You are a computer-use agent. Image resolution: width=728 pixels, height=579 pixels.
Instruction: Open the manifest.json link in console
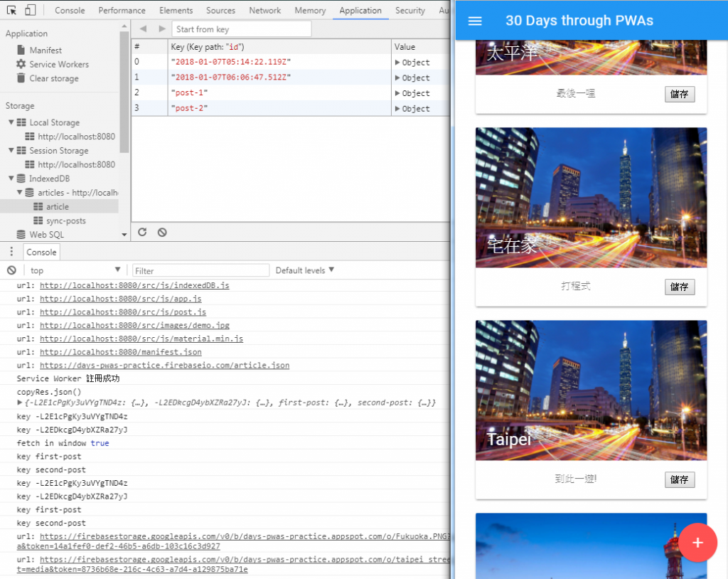tap(120, 352)
